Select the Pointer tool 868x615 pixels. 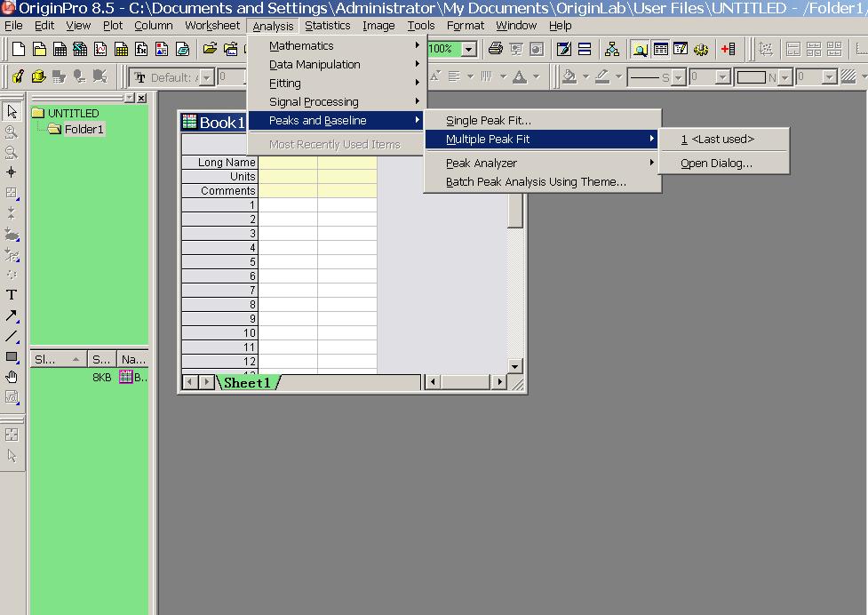tap(12, 111)
